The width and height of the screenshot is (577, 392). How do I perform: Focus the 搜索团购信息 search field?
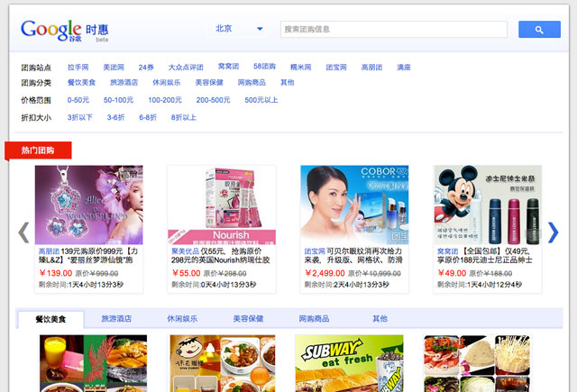(394, 30)
